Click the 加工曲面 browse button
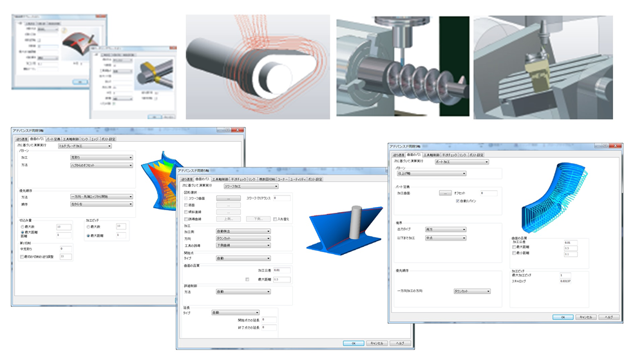 (x=445, y=193)
